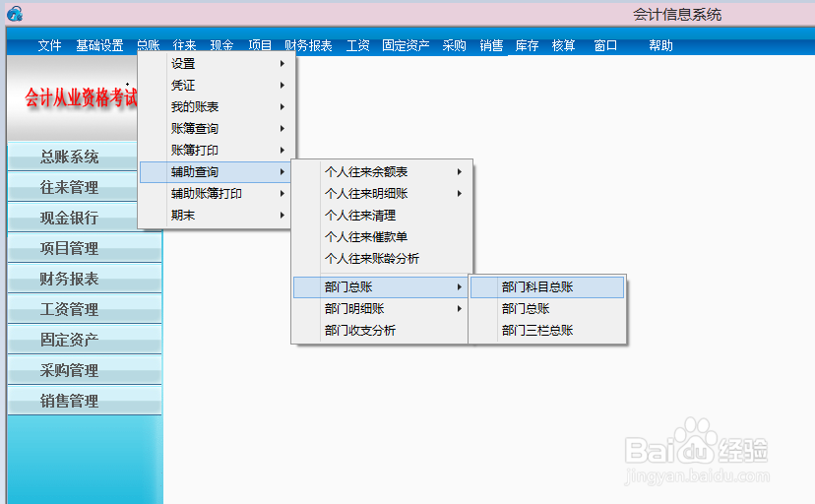
Task: Choose 个人往来账龄分析
Action: click(382, 259)
